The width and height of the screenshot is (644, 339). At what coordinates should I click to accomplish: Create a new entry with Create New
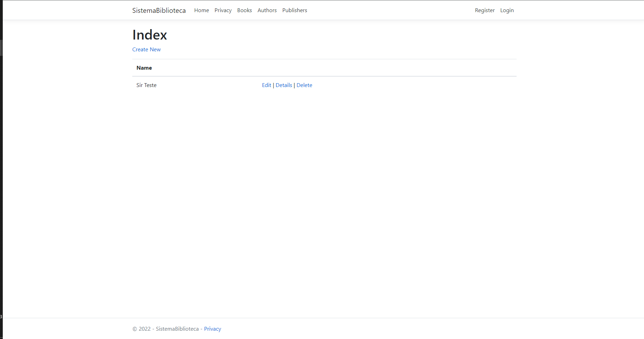(146, 49)
